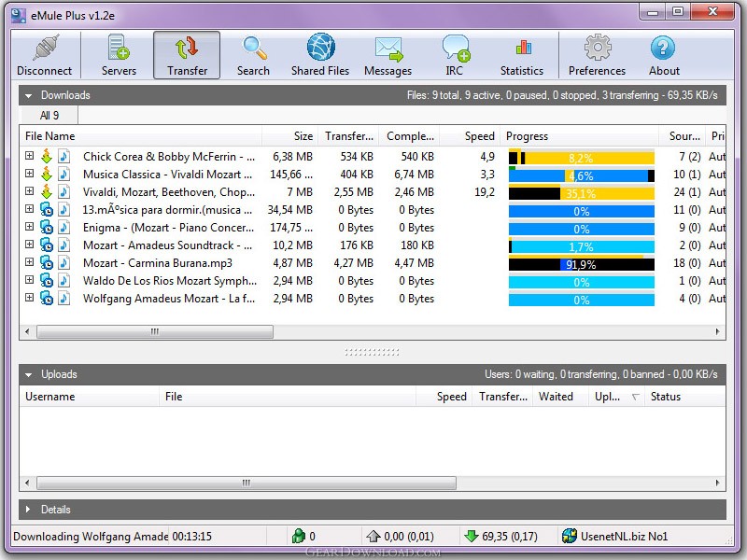747x560 pixels.
Task: Expand the Chick Corea download sources
Action: (30, 156)
